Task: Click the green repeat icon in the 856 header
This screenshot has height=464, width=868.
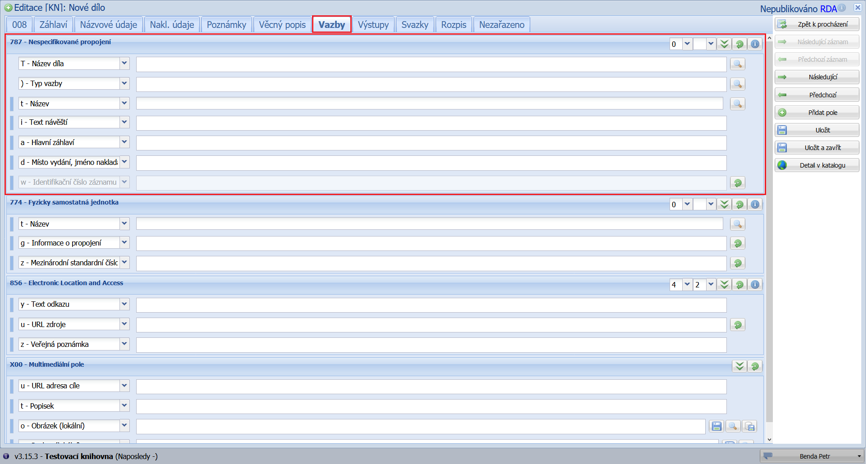Action: pyautogui.click(x=739, y=285)
